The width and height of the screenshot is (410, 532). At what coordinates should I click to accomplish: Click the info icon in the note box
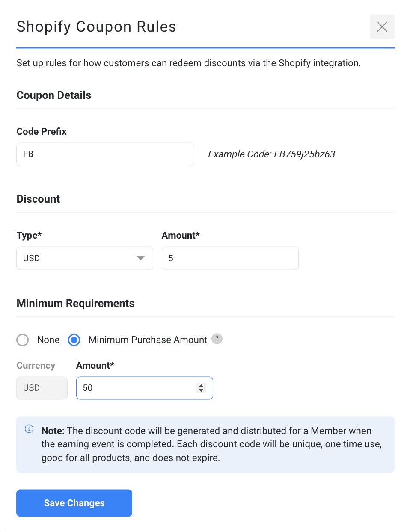click(29, 429)
